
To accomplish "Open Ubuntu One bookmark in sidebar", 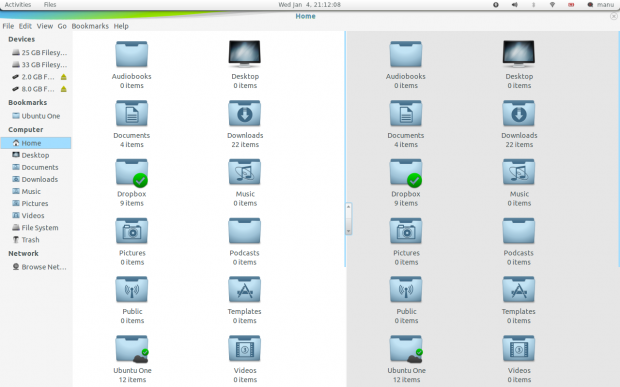I will [36, 116].
